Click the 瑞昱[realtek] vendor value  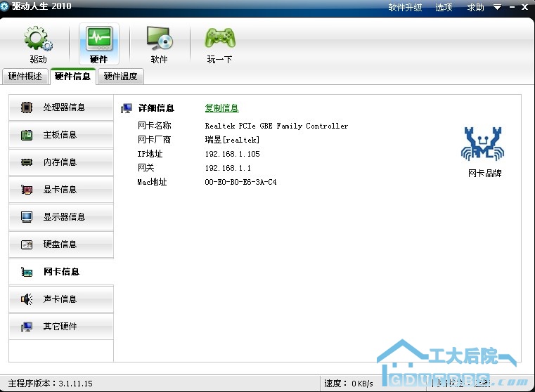pos(232,140)
